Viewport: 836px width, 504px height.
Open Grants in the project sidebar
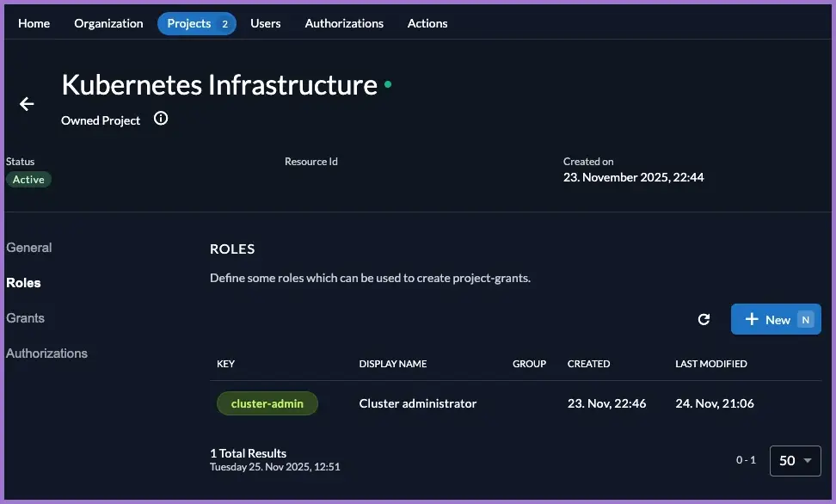pos(26,318)
